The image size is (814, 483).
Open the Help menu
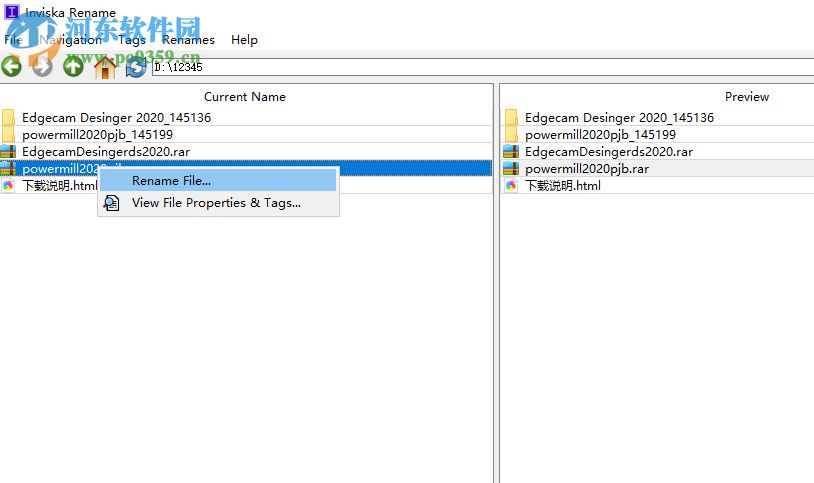pyautogui.click(x=244, y=40)
